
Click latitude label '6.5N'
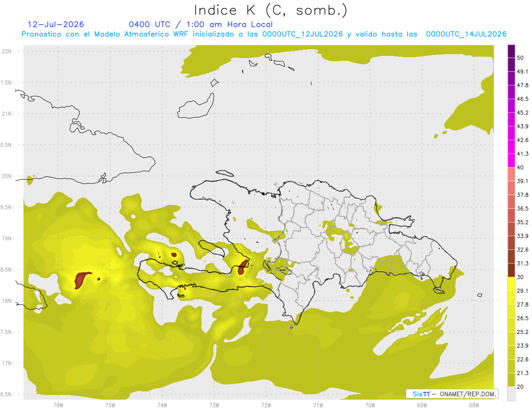[7, 394]
